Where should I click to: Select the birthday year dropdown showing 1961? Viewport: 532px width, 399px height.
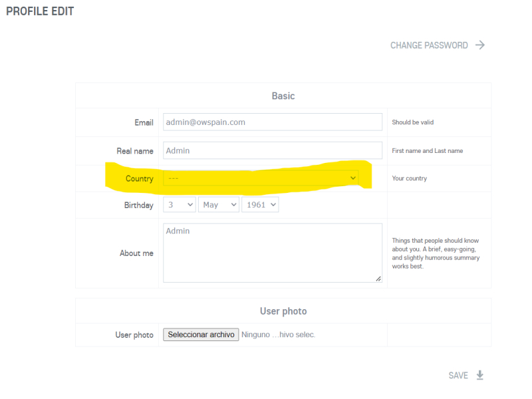tap(260, 205)
